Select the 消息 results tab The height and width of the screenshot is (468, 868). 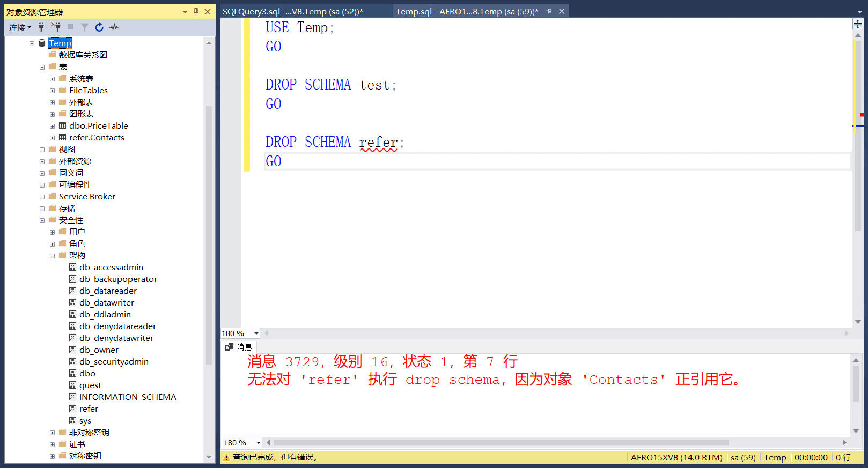[239, 347]
